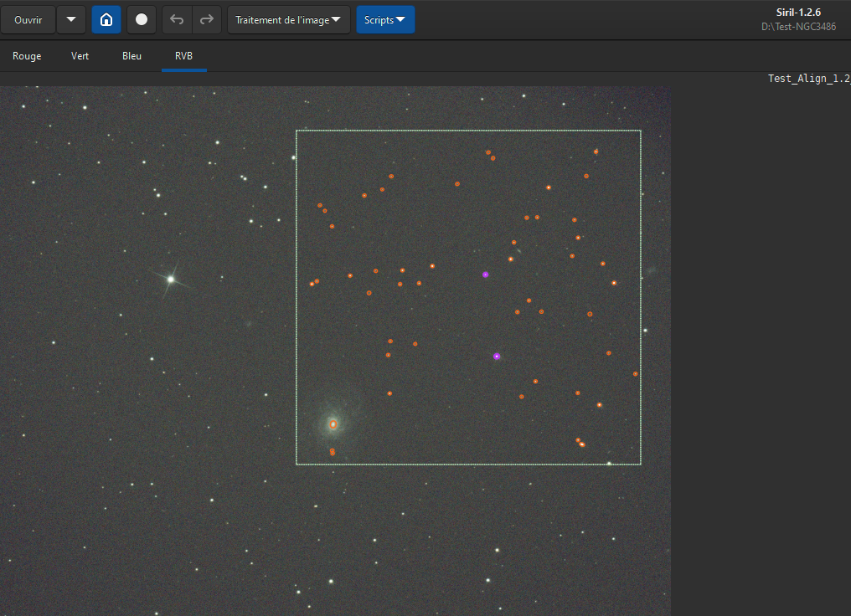The height and width of the screenshot is (616, 851).
Task: Click the white circle livestack icon
Action: point(141,20)
